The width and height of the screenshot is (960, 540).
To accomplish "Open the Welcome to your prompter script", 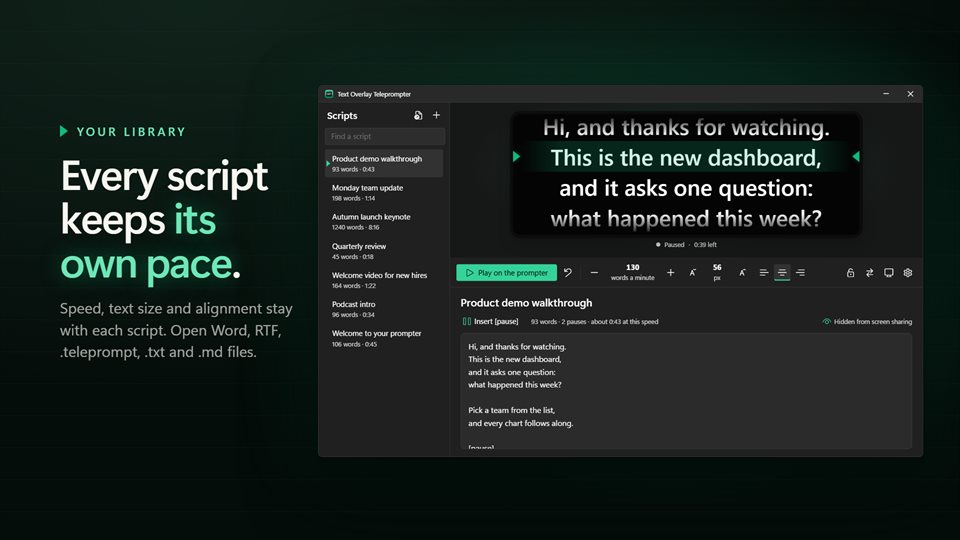I will 384,338.
